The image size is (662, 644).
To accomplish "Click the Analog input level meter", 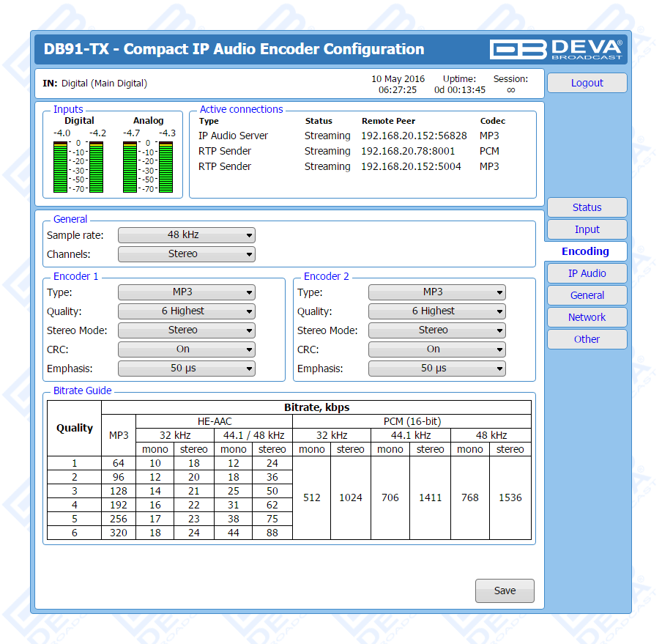I will 148,166.
